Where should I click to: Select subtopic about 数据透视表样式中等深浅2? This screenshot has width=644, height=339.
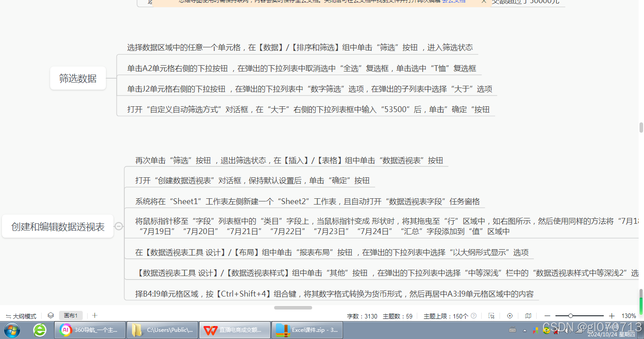click(386, 273)
